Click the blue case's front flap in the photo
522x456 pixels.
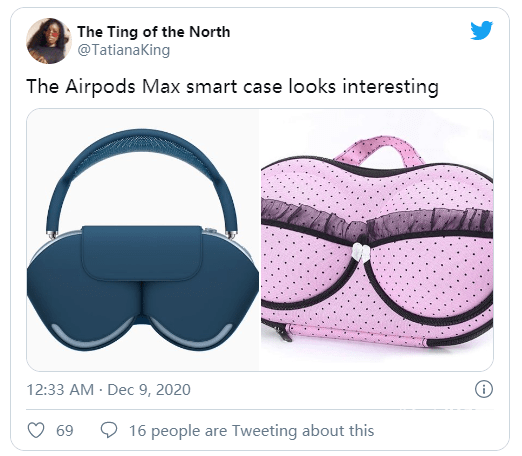pos(142,252)
